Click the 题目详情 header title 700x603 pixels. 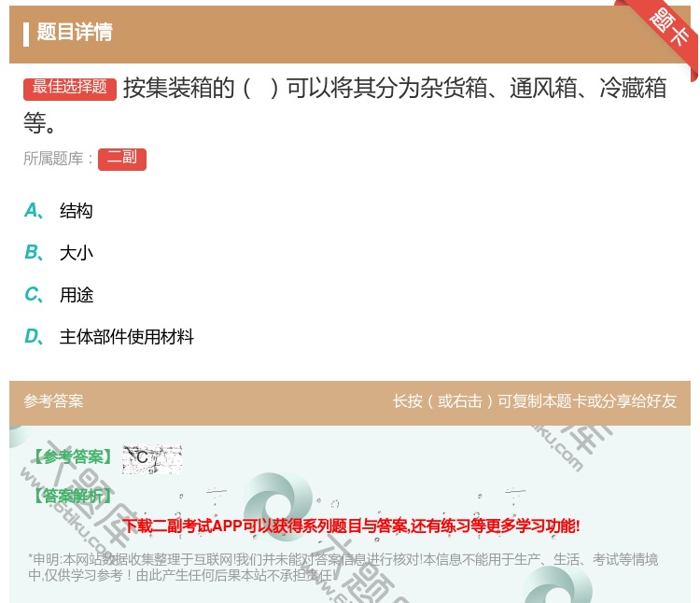click(75, 32)
